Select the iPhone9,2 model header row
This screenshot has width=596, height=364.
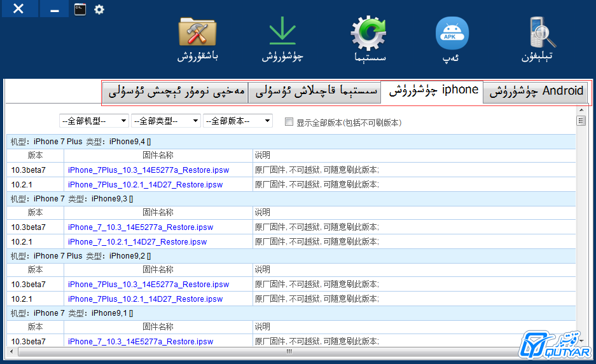291,256
